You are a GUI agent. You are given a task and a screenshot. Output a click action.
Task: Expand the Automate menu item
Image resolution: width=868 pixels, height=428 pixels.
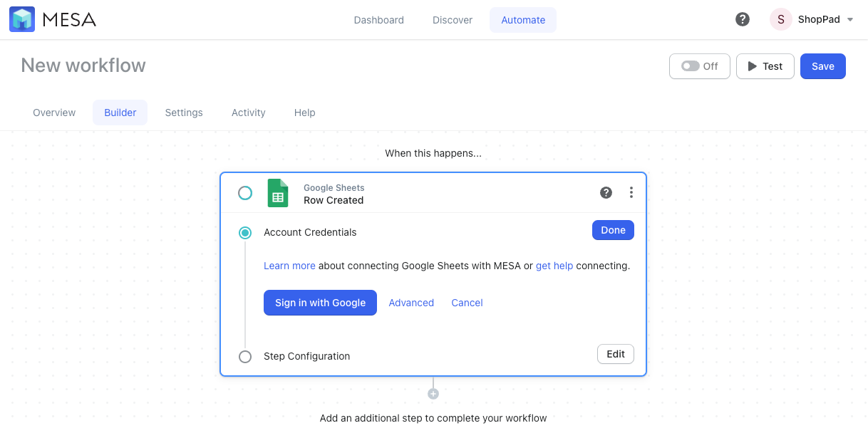(x=522, y=20)
